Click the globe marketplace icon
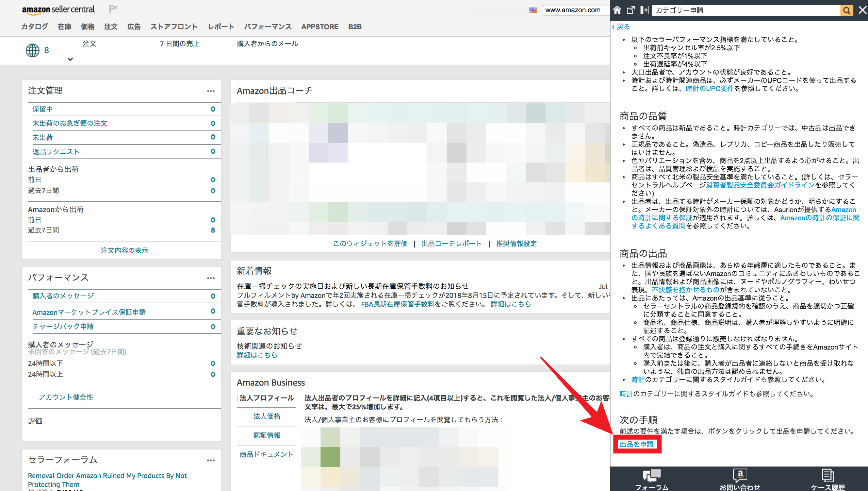 point(33,50)
